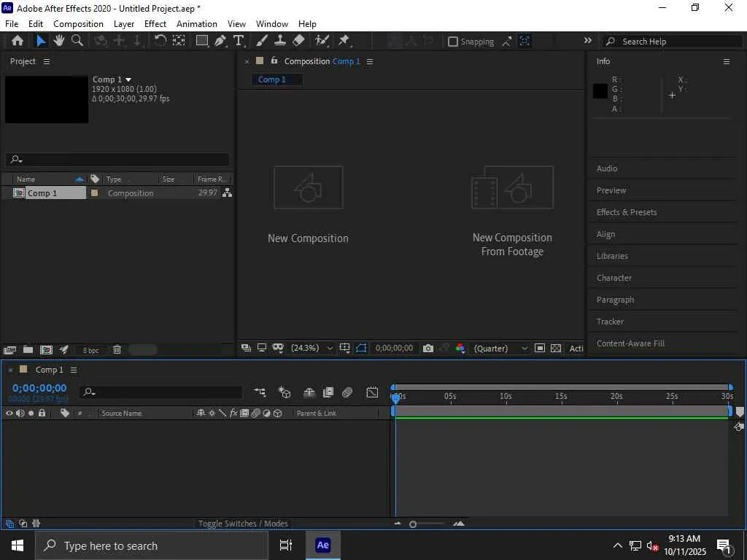The height and width of the screenshot is (560, 747).
Task: Adjust the timeline zoom slider
Action: tap(413, 524)
